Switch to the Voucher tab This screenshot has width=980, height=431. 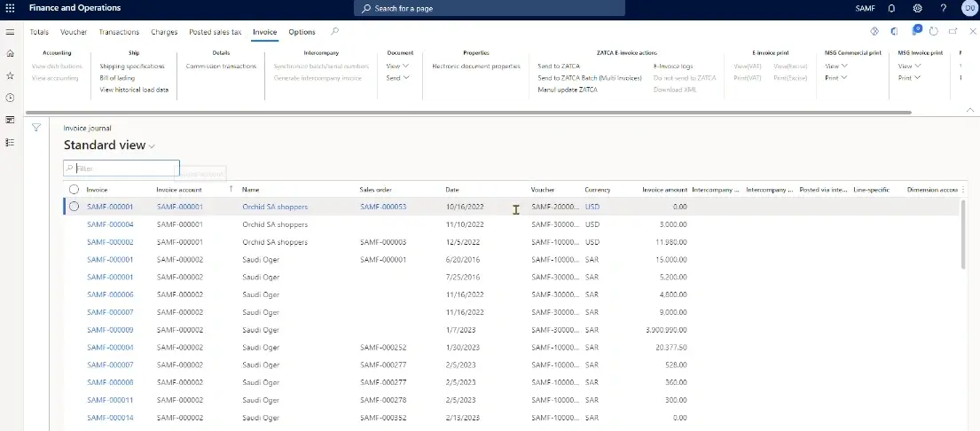coord(74,32)
